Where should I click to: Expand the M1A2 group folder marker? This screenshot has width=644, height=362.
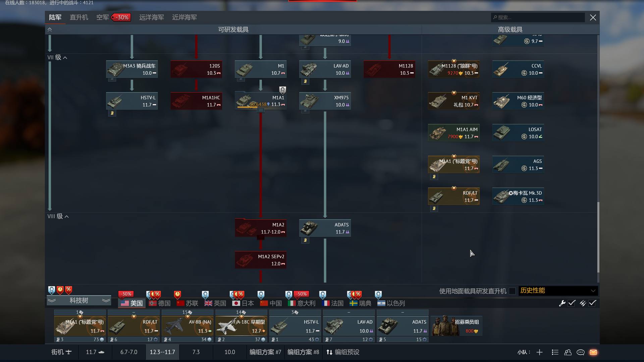click(x=261, y=238)
